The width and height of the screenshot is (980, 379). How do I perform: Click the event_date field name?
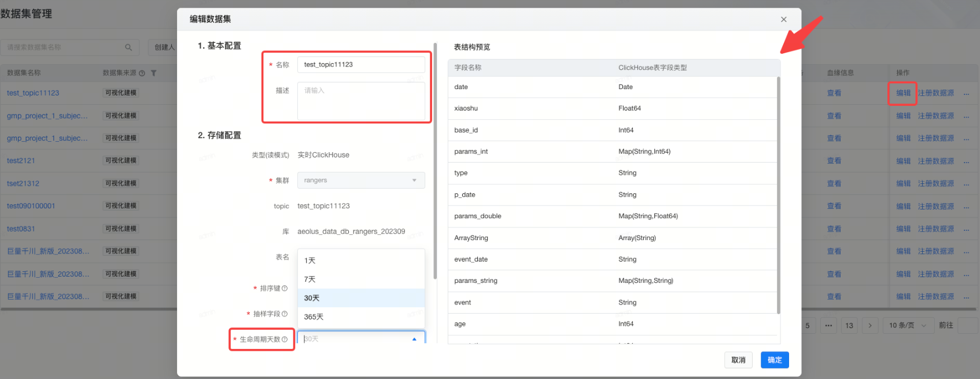(471, 259)
